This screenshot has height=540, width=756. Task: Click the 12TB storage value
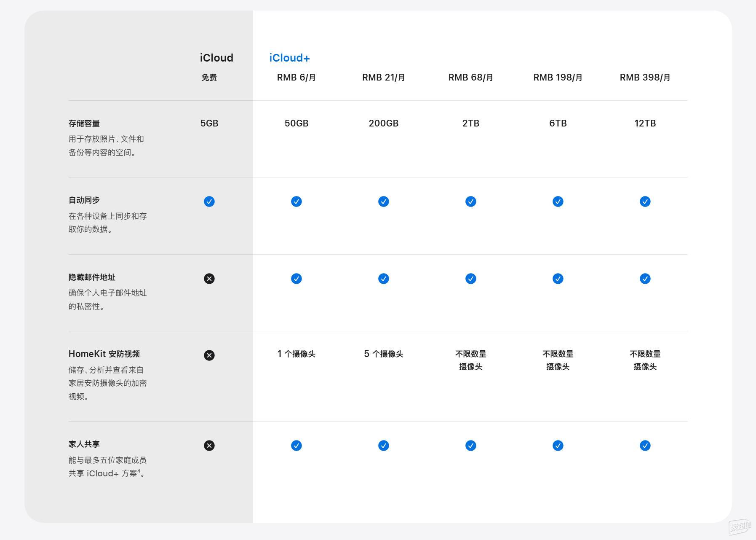coord(645,123)
